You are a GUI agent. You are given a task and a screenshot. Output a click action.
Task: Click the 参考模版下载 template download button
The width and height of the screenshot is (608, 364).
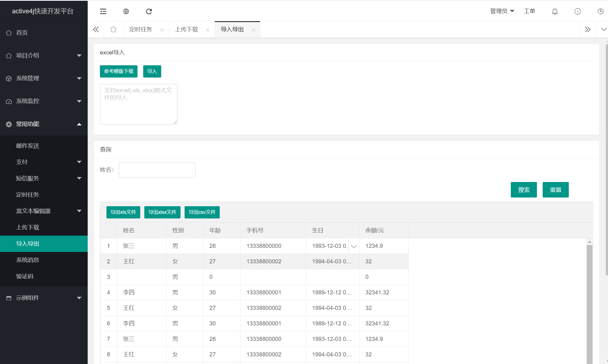118,71
